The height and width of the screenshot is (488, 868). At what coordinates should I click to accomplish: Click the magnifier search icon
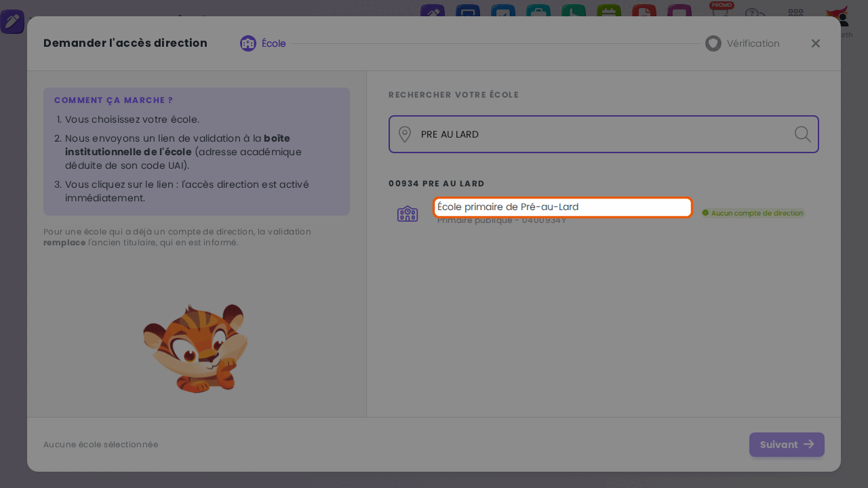pos(802,134)
